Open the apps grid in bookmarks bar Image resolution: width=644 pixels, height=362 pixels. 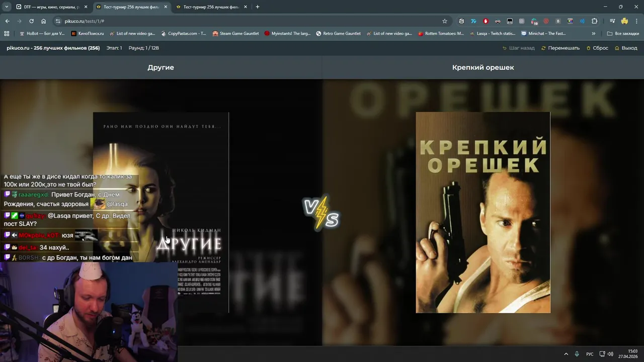click(7, 34)
